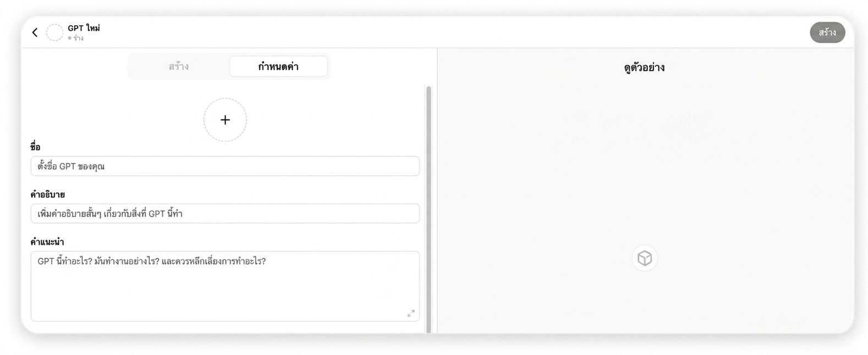This screenshot has height=355, width=868.
Task: Switch to the สร้าง tab
Action: point(179,66)
